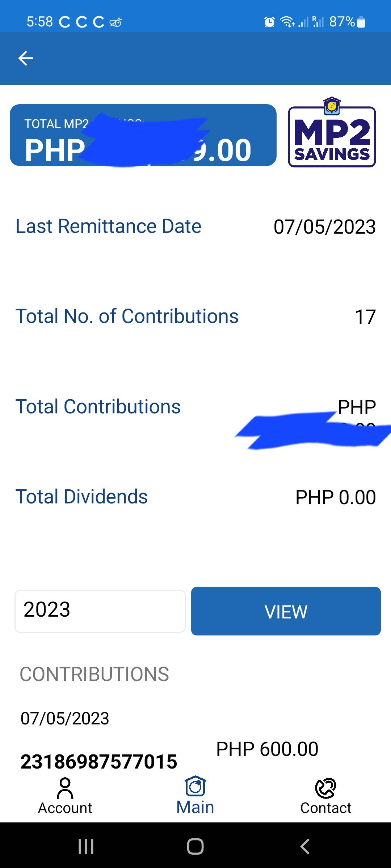Tap Total No. of Contributions label
The height and width of the screenshot is (868, 391).
tap(127, 316)
